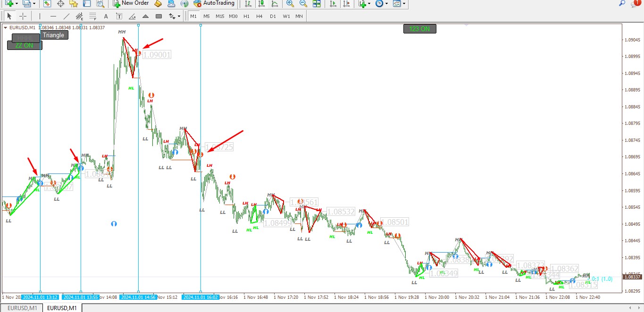Click the New Order button
Viewport: 644px width, 312px height.
click(x=132, y=4)
